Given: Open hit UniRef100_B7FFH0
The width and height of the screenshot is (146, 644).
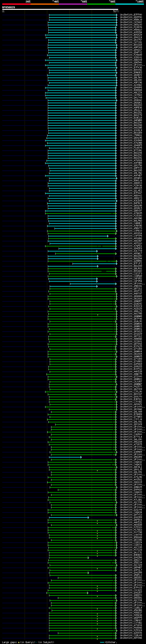Looking at the screenshot, I should pyautogui.click(x=131, y=15).
